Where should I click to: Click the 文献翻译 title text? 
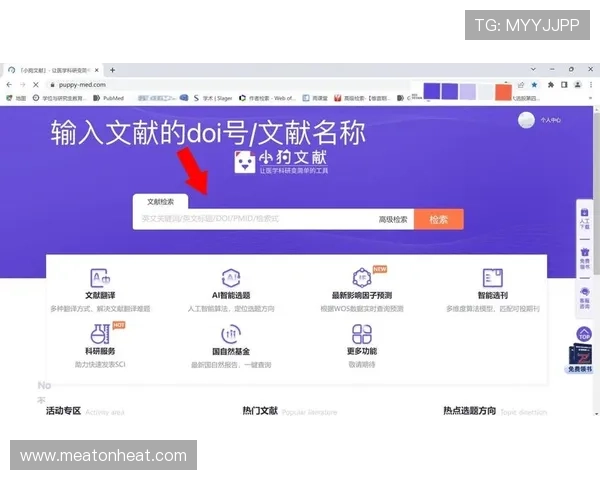100,295
